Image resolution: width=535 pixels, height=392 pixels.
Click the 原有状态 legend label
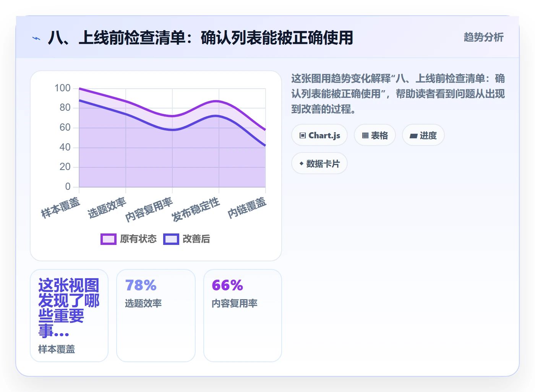tap(138, 239)
